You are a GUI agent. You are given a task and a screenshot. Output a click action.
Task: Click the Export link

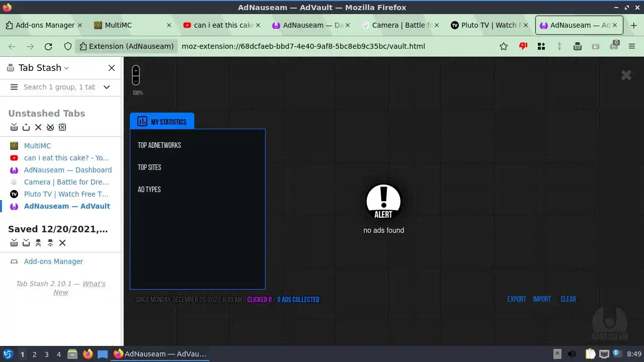(x=517, y=299)
